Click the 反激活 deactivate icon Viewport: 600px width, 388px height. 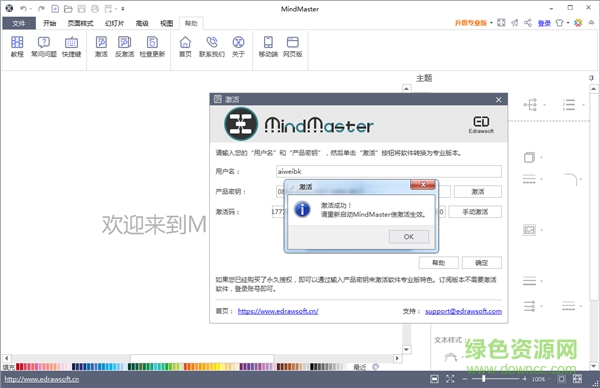[x=124, y=47]
